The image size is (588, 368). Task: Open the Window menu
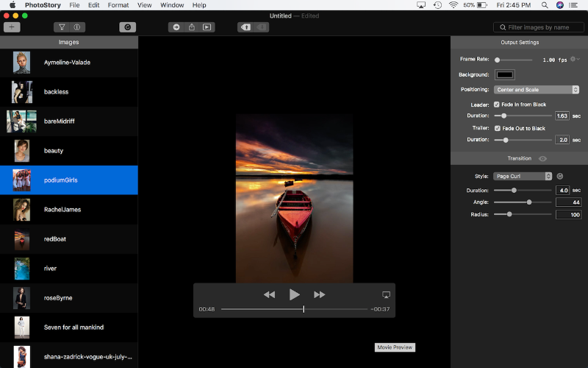pos(172,5)
